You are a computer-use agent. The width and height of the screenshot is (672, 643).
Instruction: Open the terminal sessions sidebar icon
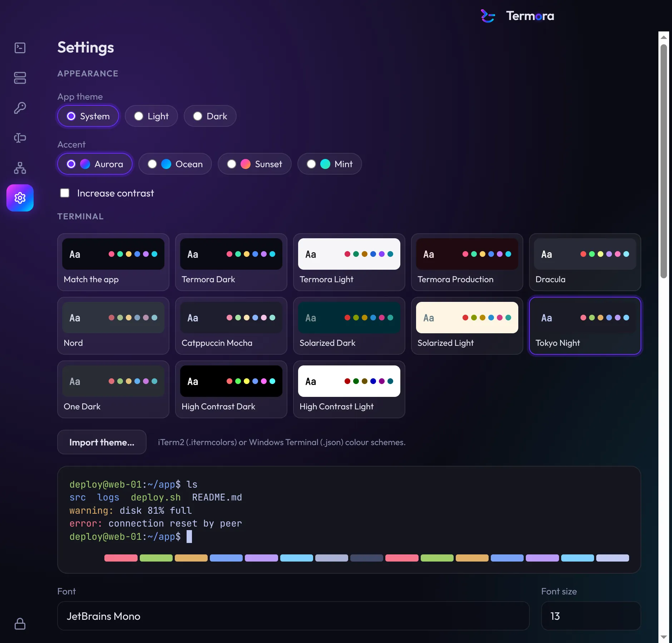20,48
